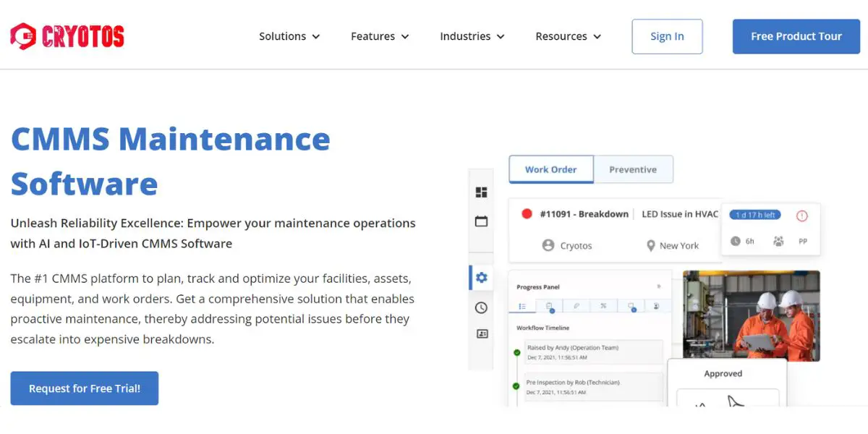
Task: Click the technicians photo thumbnail
Action: point(752,316)
